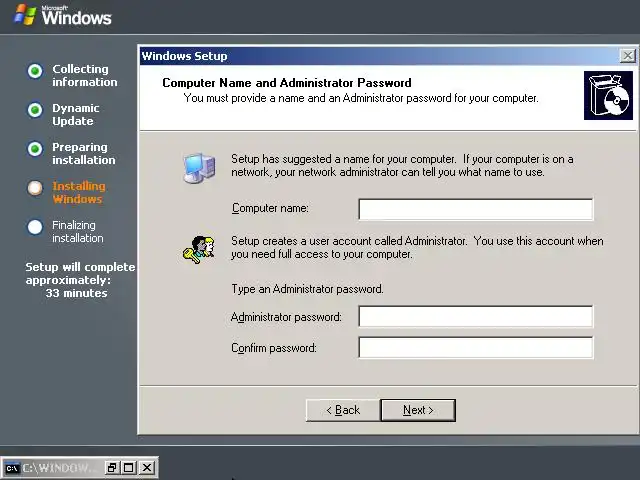Click the 'Confirm password:' label
The image size is (640, 480).
coord(274,348)
